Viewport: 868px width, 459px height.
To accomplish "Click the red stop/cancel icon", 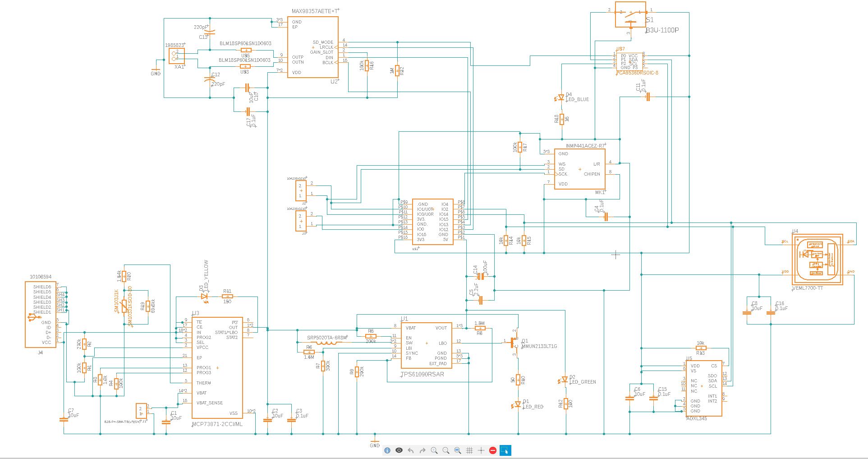I will point(493,450).
